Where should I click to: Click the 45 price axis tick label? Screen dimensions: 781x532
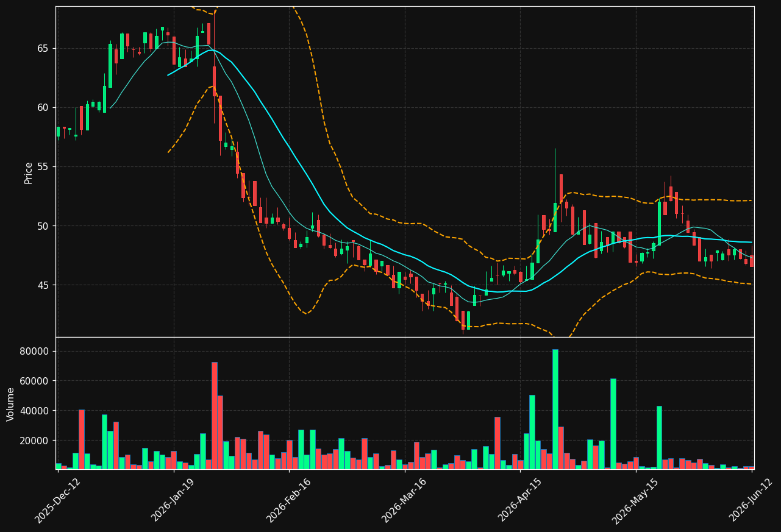pos(43,285)
